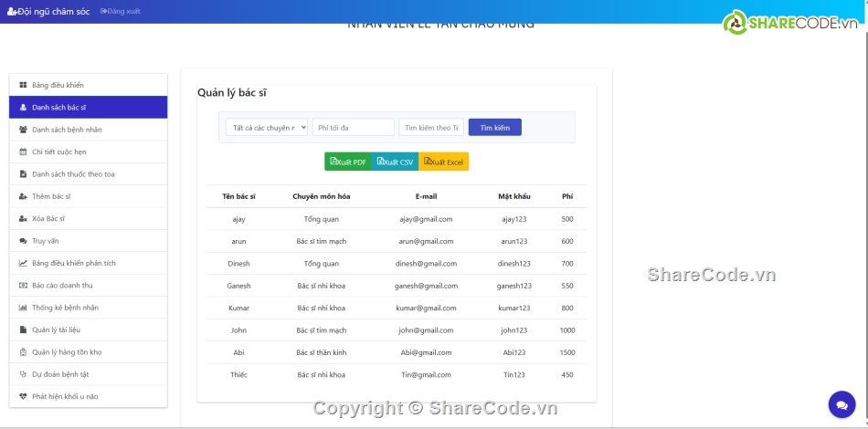Click dinesh123 password cell
868x429 pixels.
coord(514,264)
